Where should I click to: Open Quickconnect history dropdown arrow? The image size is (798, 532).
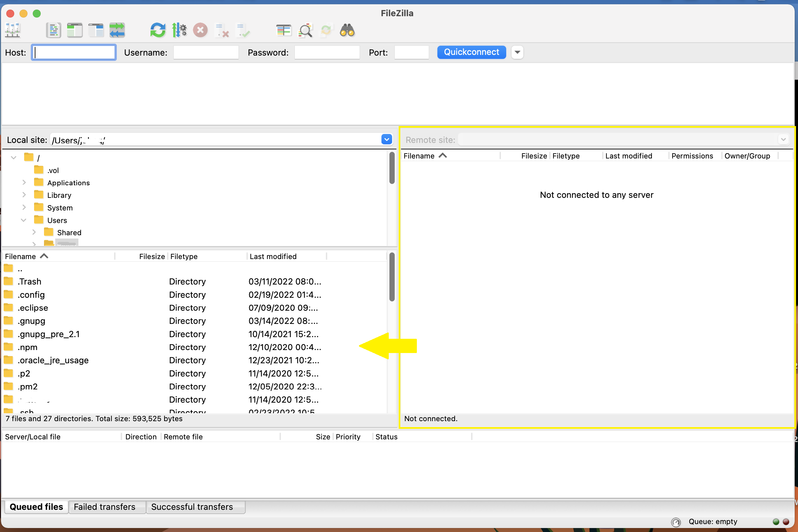click(517, 52)
